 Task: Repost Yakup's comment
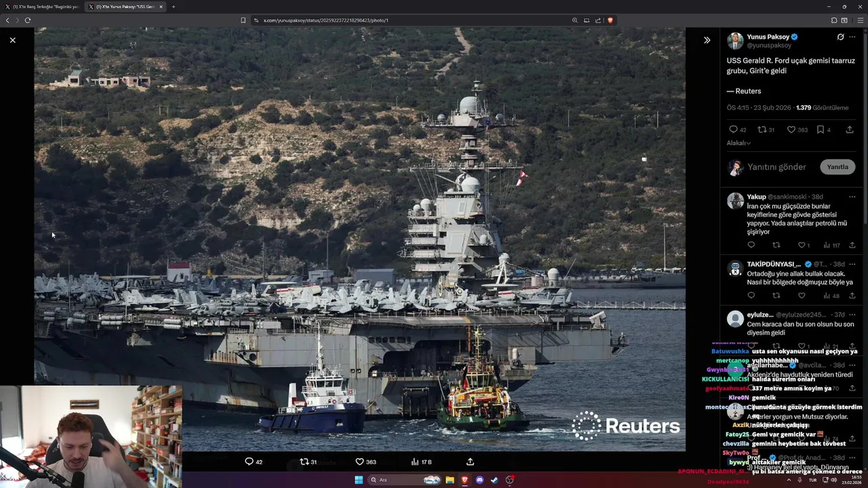click(x=776, y=245)
